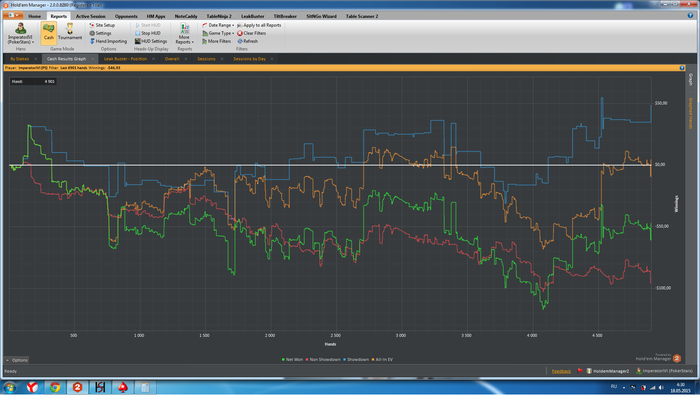Open the LeakBuster ribbon tab
Viewport: 700px width, 400px height.
click(253, 16)
